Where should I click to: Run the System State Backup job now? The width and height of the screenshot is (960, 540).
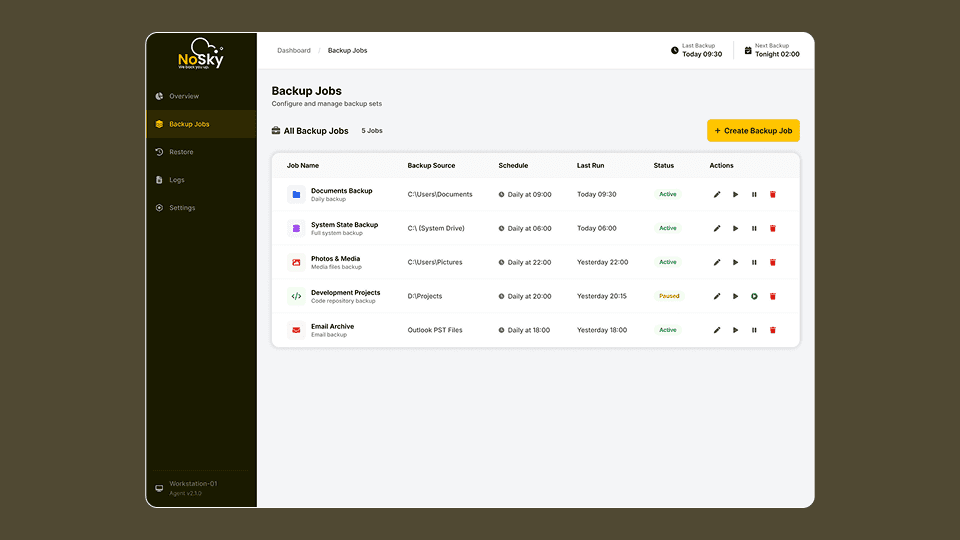pos(736,229)
